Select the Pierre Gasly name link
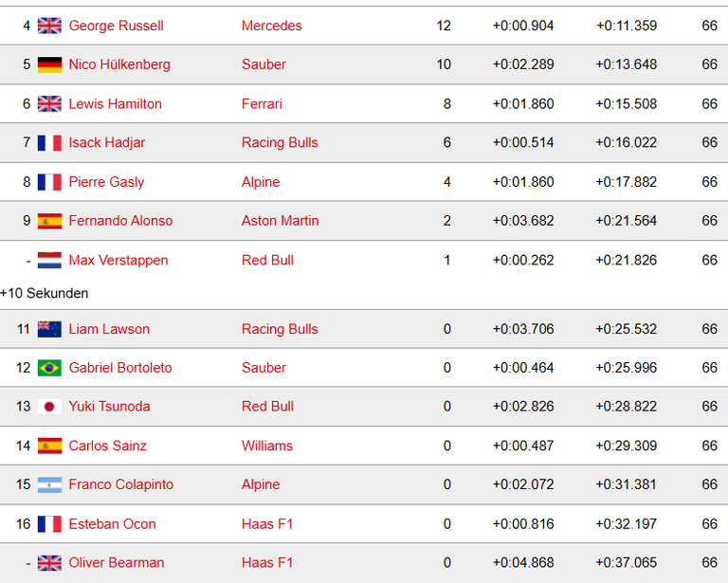728x583 pixels. click(106, 182)
